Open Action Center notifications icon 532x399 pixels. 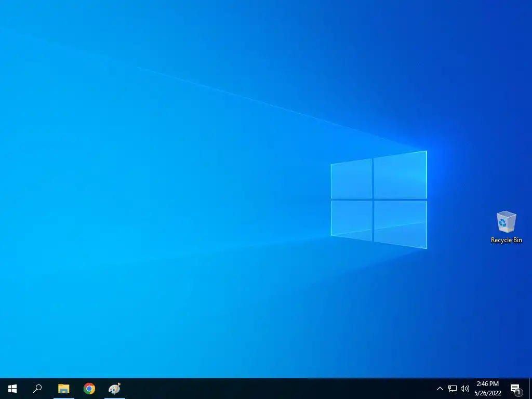(516, 389)
